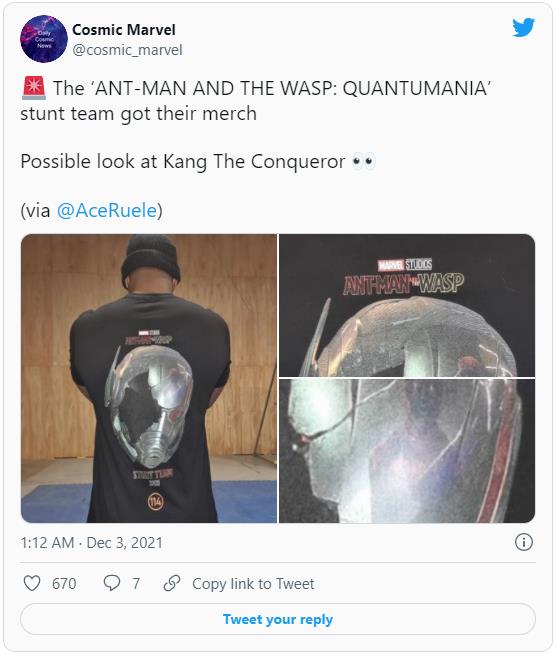Viewport: 557px width, 655px height.
Task: Open the helmet reflection close-up image
Action: [407, 451]
